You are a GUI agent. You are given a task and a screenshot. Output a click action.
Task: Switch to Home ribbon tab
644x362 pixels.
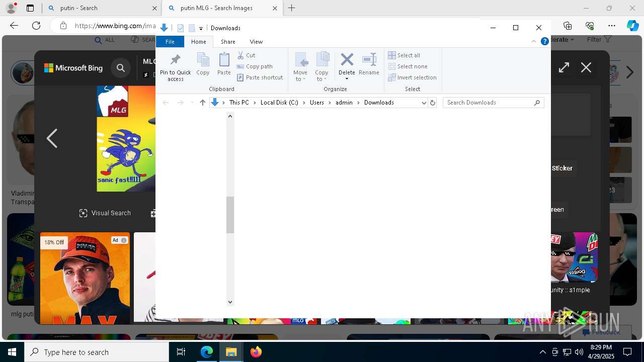[x=199, y=42]
